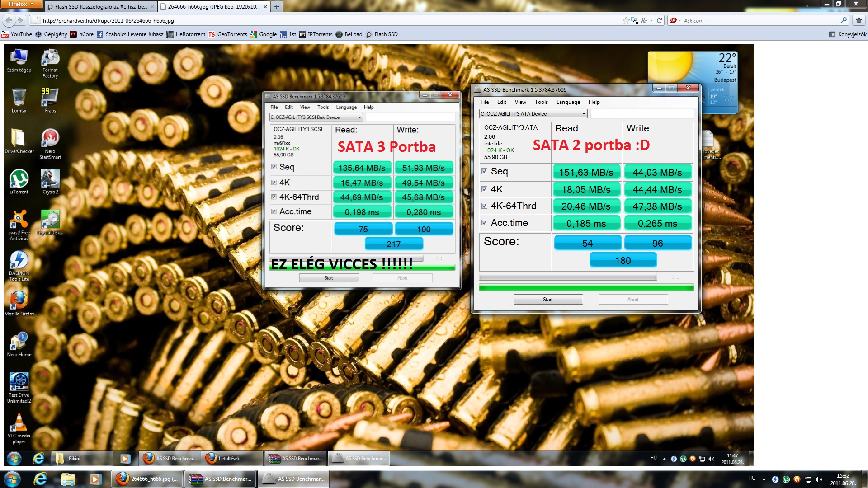The width and height of the screenshot is (868, 488).
Task: Toggle Acc.time checkbox in SATA 2 benchmark window
Action: [x=485, y=223]
